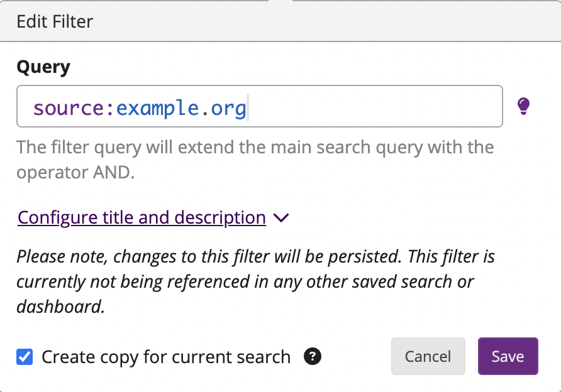561x392 pixels.
Task: Uncheck the Create copy for current search checkbox
Action: click(x=25, y=357)
